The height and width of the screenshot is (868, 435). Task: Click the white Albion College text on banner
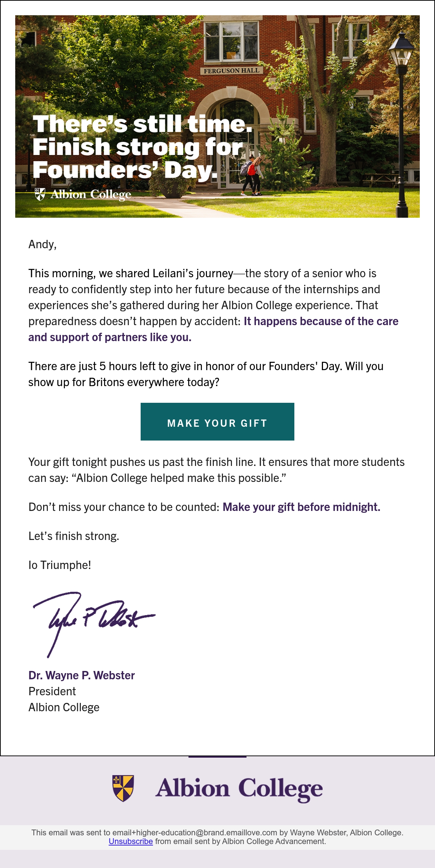91,195
